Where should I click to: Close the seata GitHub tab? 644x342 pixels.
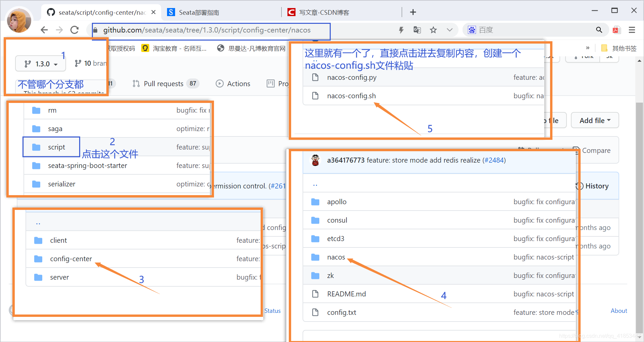[153, 12]
